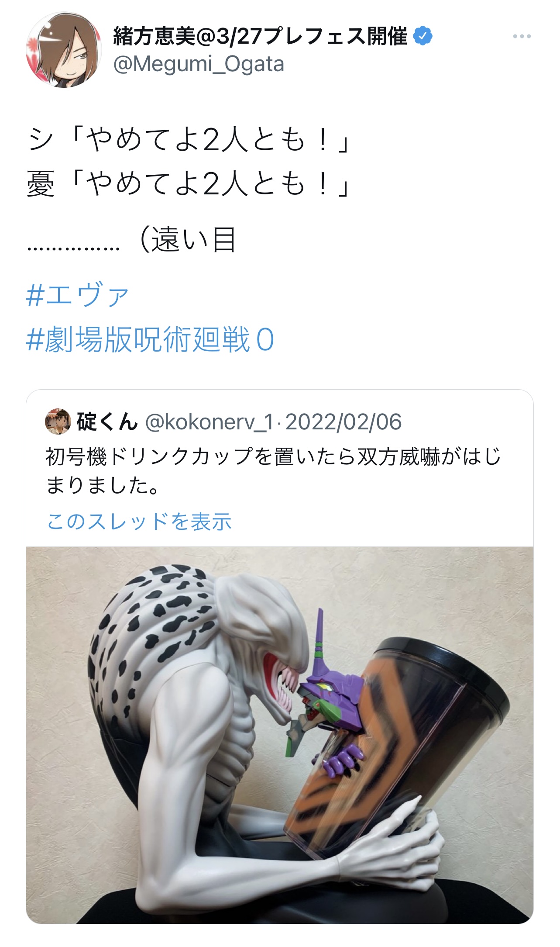Tap the quoted tweet text about 初号機ドリンクカップ
560x947 pixels.
(x=273, y=471)
